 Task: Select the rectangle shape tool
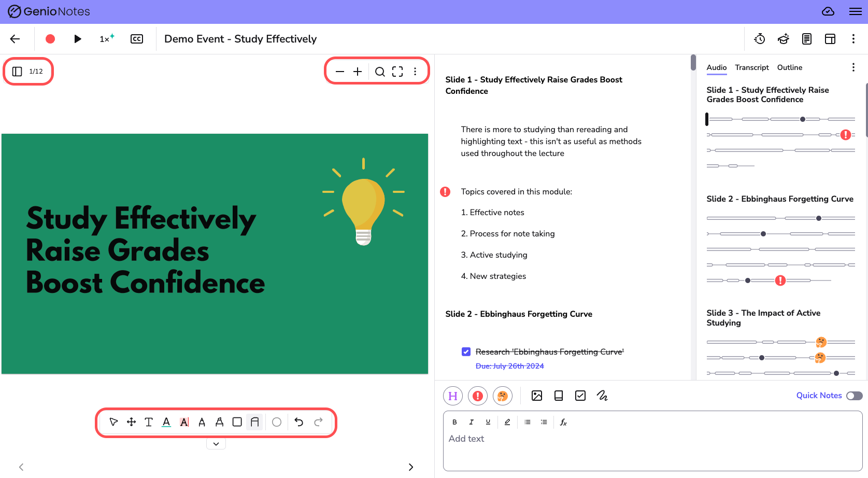(x=237, y=422)
